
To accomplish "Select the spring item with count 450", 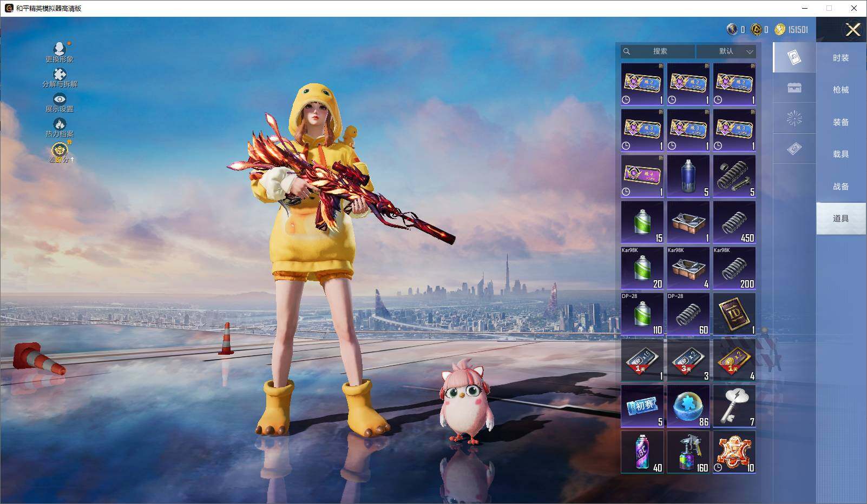I will 734,222.
